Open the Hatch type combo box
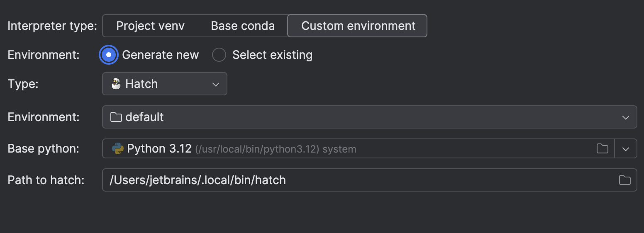The width and height of the screenshot is (644, 233). pos(164,84)
